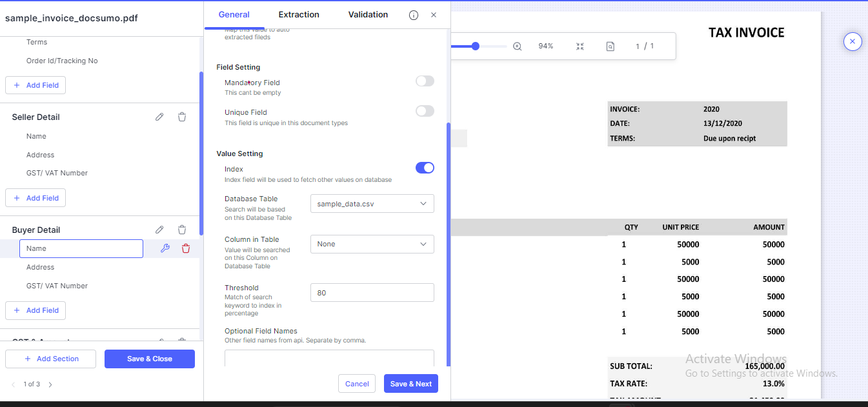Adjust the document zoom slider handle
Image resolution: width=868 pixels, height=407 pixels.
476,46
